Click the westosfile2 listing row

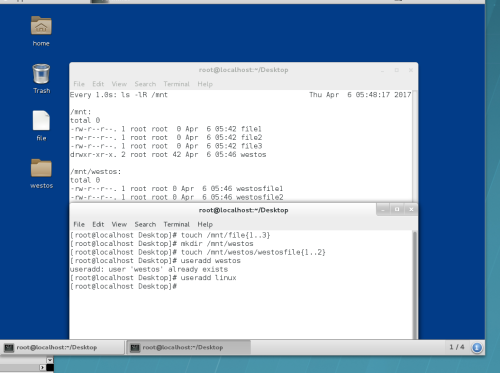point(177,197)
